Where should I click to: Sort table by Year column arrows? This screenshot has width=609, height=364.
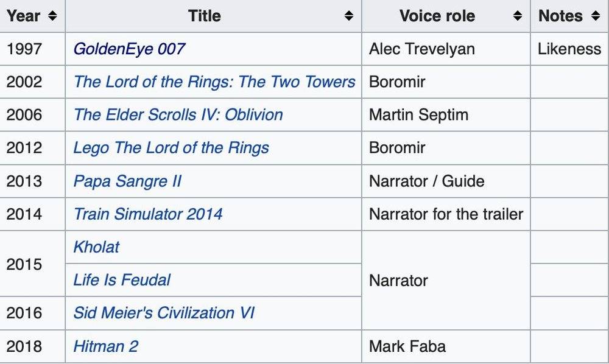click(x=52, y=16)
